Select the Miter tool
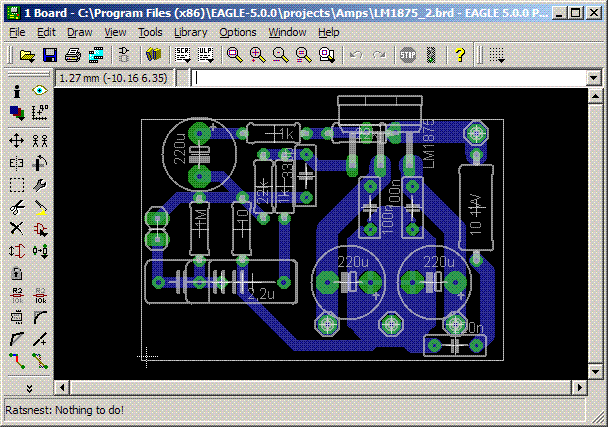Image resolution: width=608 pixels, height=431 pixels. tap(40, 317)
